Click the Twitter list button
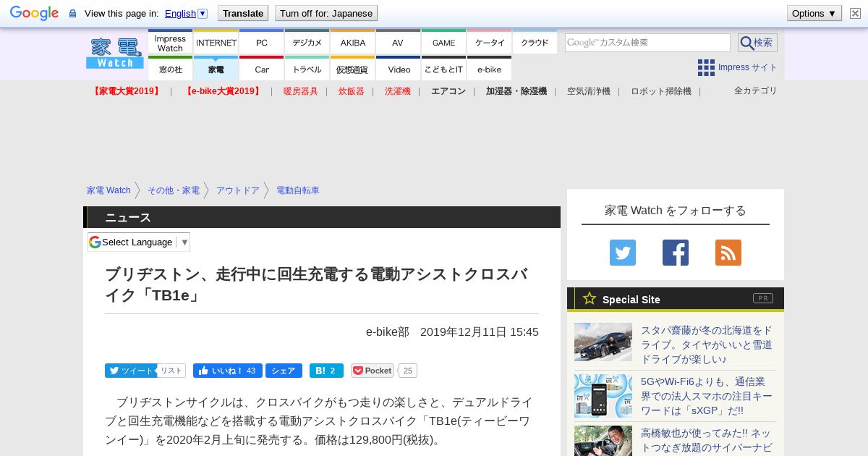 tap(171, 371)
